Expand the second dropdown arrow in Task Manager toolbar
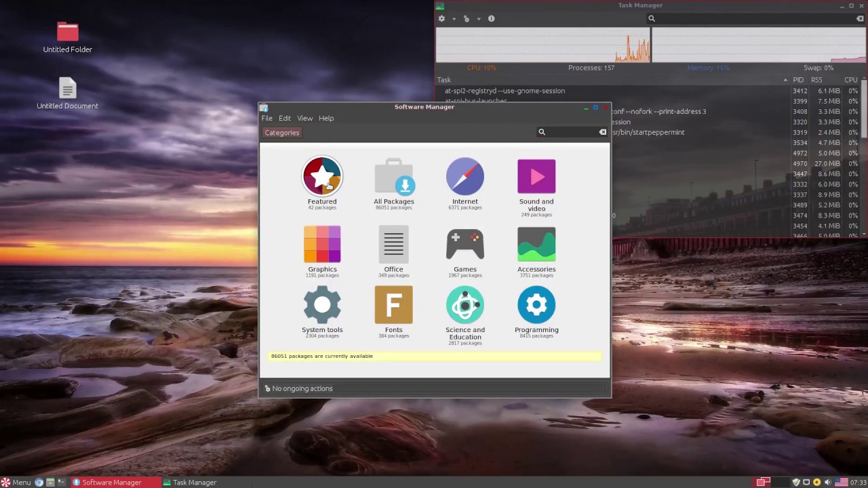 (478, 18)
